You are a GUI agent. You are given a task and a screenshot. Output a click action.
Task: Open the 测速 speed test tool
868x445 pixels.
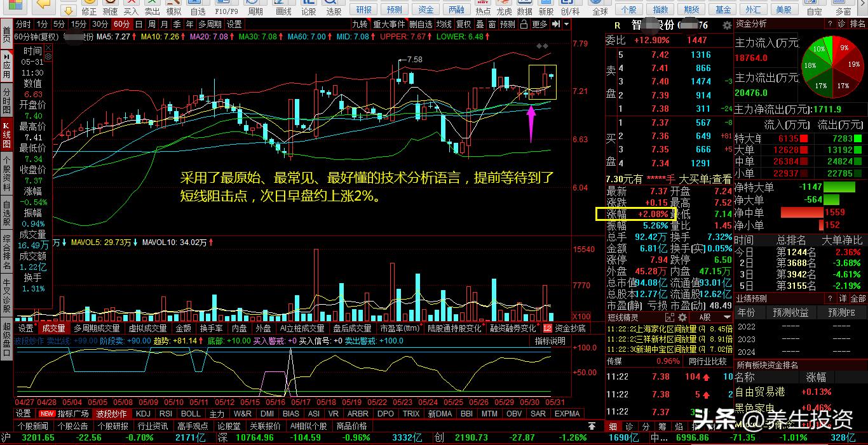pos(110,8)
